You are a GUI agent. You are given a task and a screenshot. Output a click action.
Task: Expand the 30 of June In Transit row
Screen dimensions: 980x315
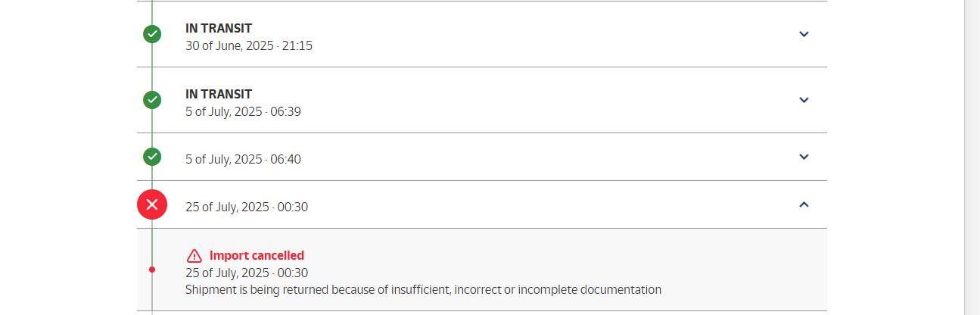click(x=804, y=34)
